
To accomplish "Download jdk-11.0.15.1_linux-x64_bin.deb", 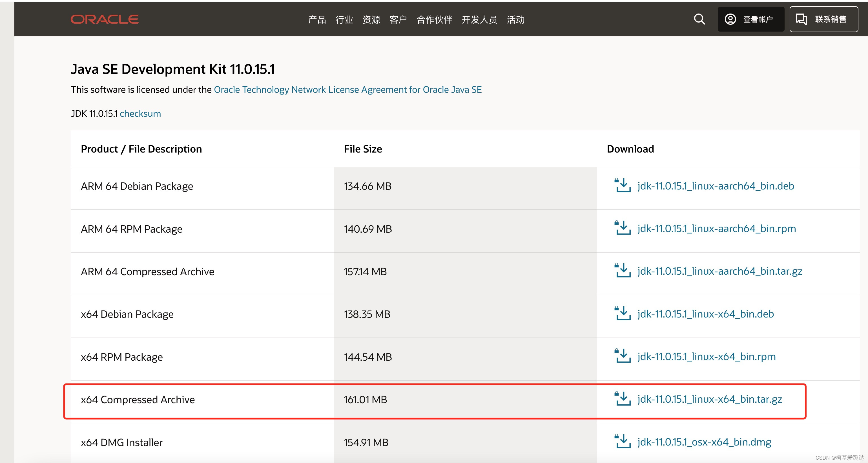I will [706, 314].
